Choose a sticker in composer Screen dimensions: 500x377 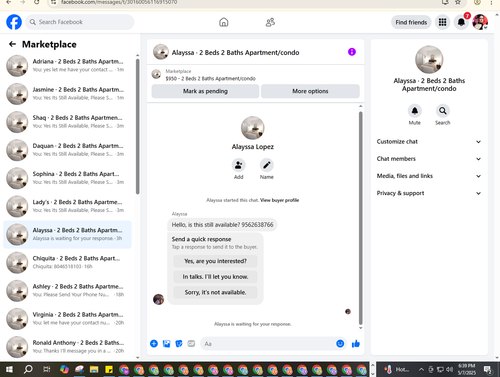(179, 344)
